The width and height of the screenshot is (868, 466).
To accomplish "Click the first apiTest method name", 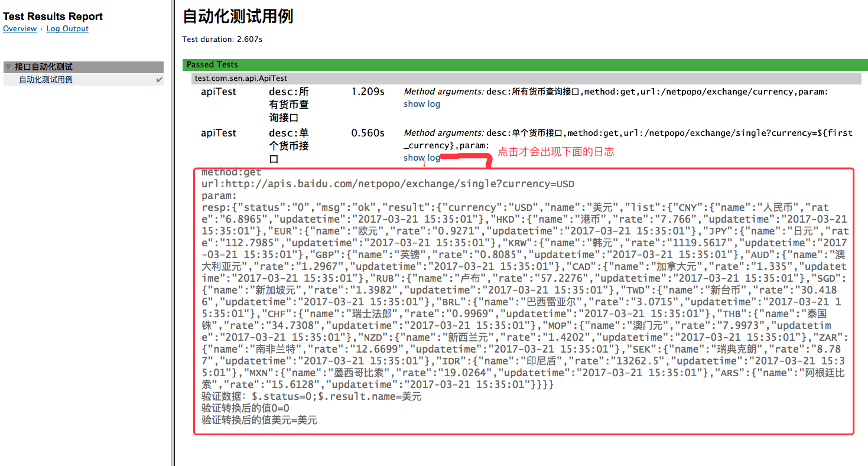I will pos(218,92).
